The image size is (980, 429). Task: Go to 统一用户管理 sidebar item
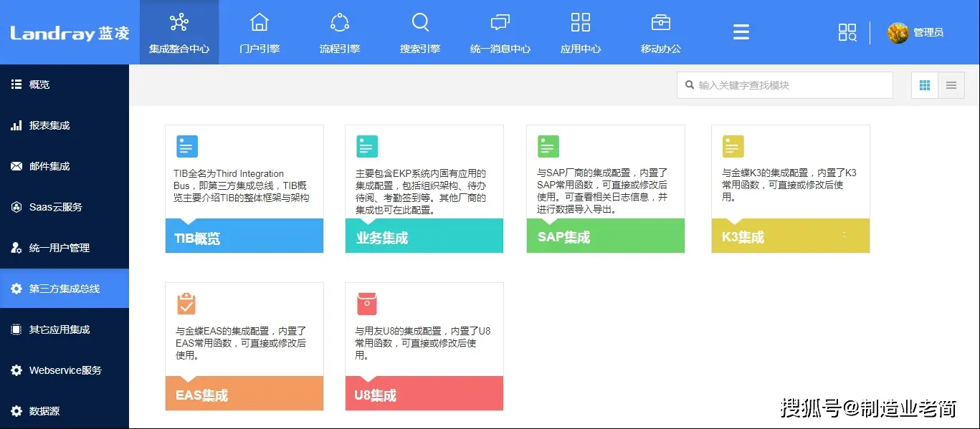click(x=65, y=248)
